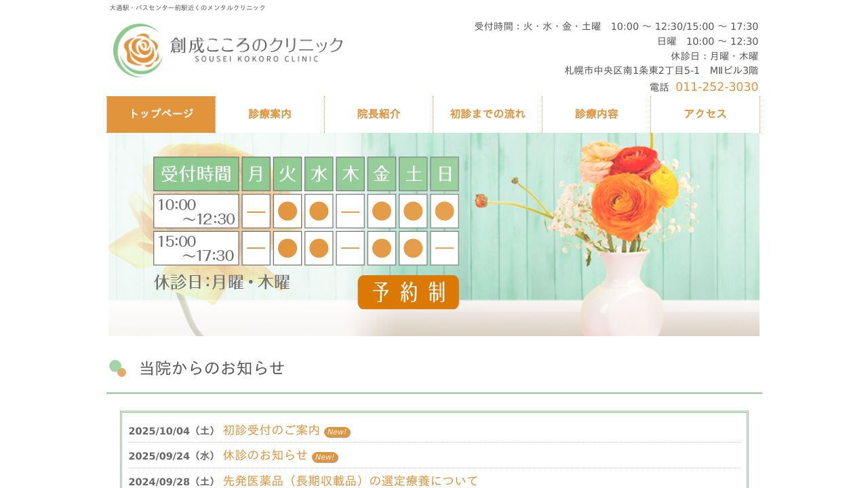Navigate to 初診までの流れ
The height and width of the screenshot is (488, 868).
tap(488, 114)
